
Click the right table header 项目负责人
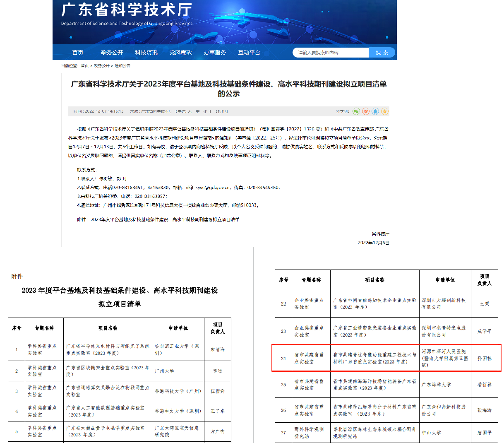click(x=485, y=280)
